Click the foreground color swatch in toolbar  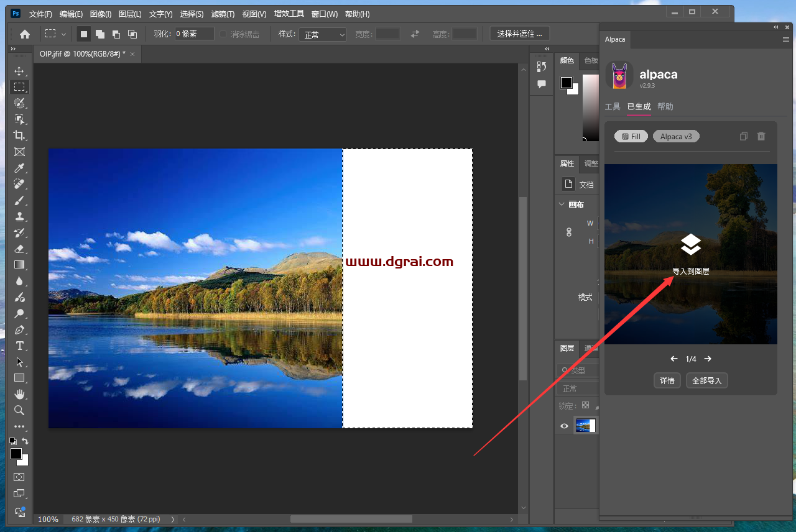click(16, 454)
